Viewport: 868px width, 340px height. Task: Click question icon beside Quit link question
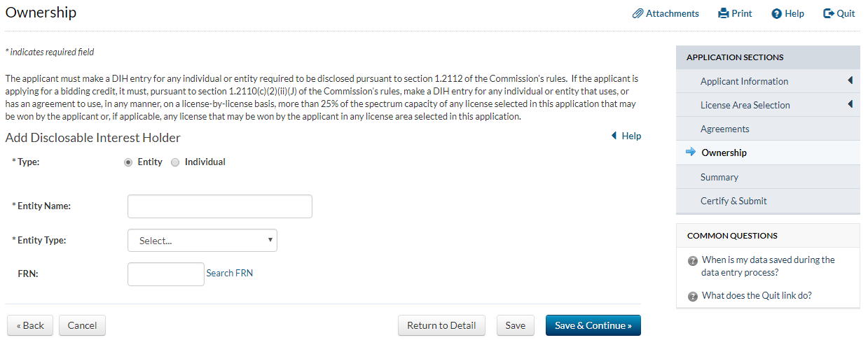[x=693, y=296]
